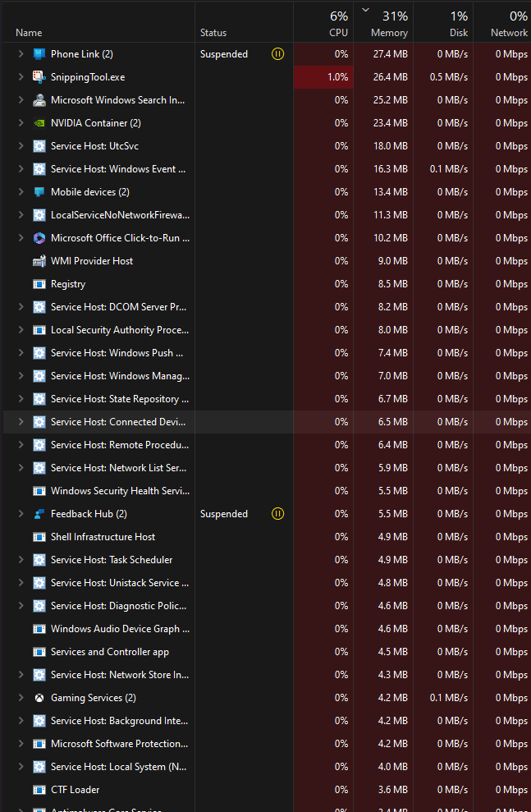Click the 1.0% CPU value for SnippingTool
Viewport: 531px width, 812px height.
pos(337,77)
